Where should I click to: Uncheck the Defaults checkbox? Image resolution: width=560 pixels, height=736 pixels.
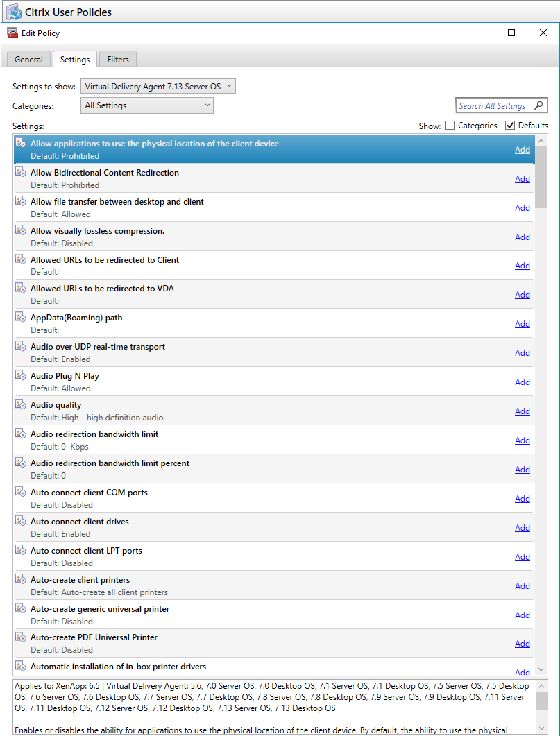(510, 126)
